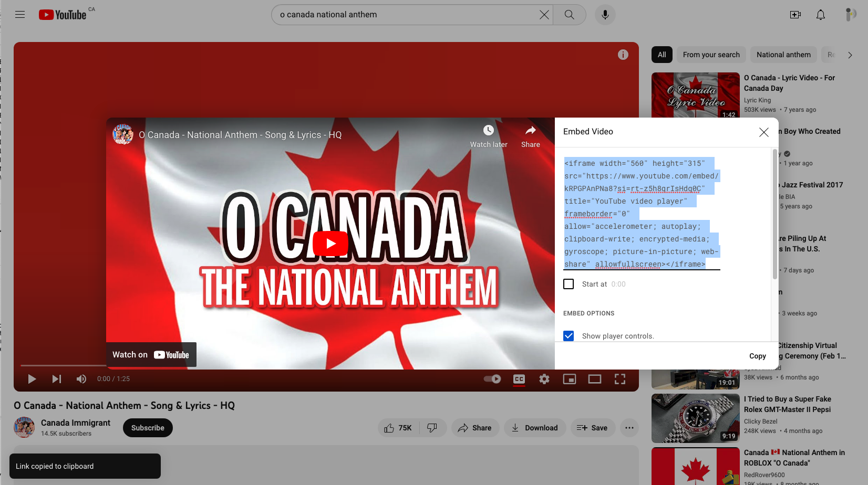Toggle closed captions
Image resolution: width=868 pixels, height=485 pixels.
click(x=519, y=379)
